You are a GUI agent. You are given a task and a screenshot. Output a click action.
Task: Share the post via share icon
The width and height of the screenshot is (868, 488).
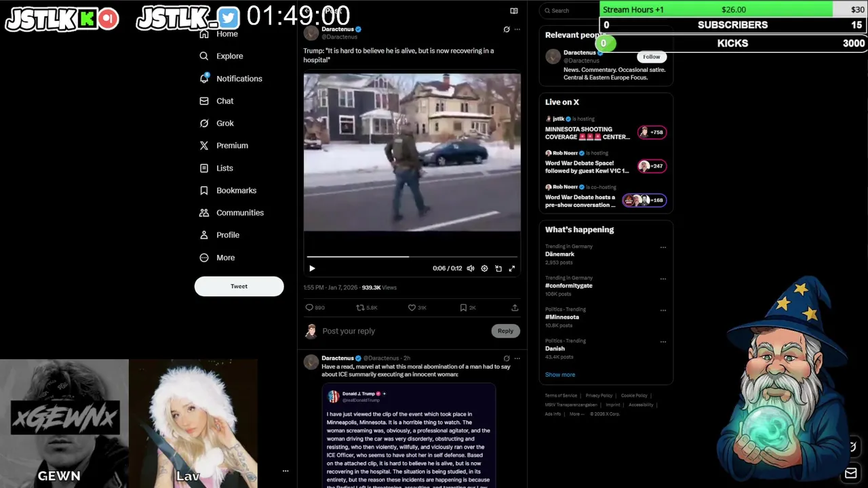tap(515, 308)
